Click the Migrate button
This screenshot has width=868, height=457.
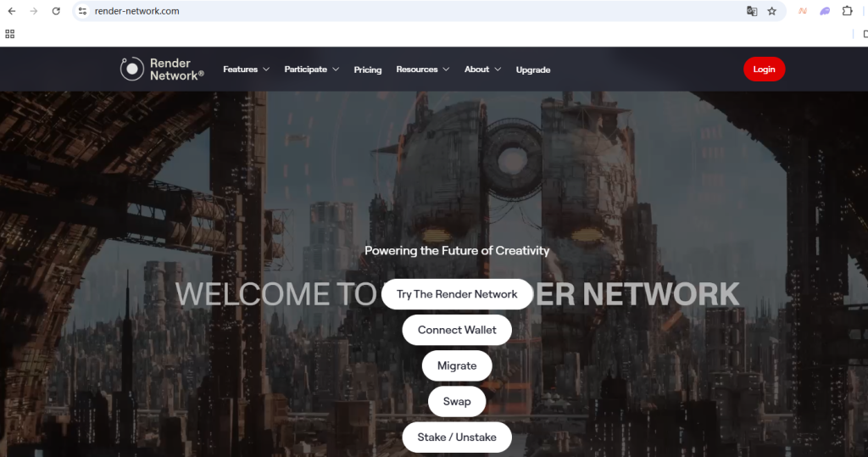coord(457,365)
